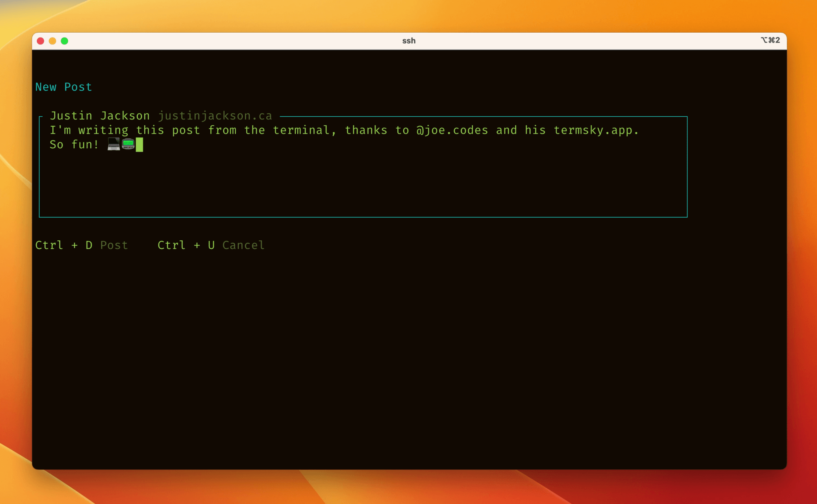Click the "So fun!" text

pyautogui.click(x=74, y=144)
